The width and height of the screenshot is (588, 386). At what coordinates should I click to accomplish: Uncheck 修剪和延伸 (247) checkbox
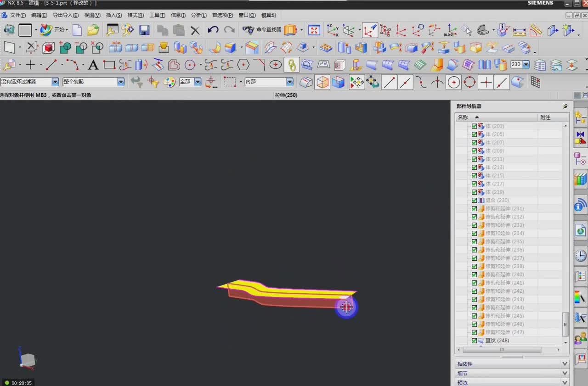(475, 332)
